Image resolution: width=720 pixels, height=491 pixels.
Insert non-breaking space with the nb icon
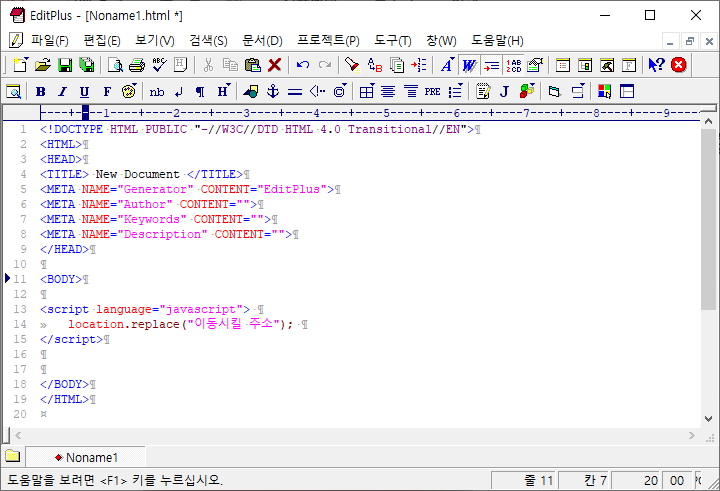point(157,91)
